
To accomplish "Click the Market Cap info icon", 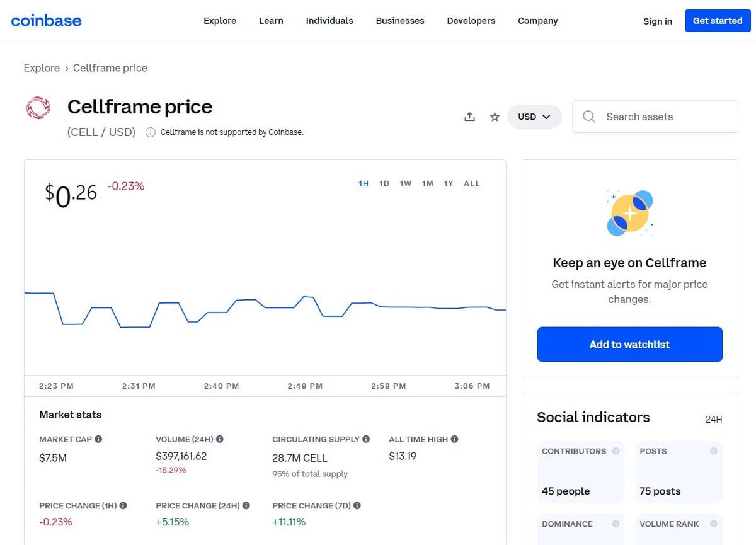I will click(98, 439).
